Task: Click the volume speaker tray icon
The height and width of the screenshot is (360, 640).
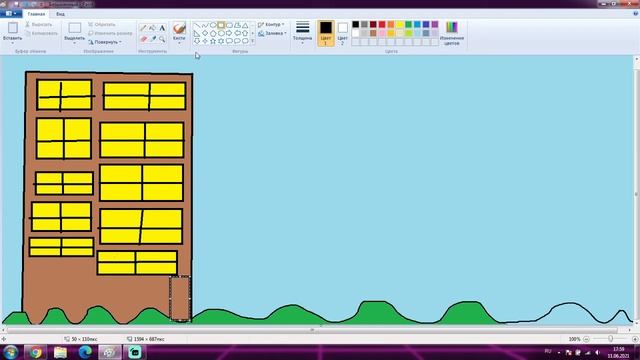Action: (597, 352)
